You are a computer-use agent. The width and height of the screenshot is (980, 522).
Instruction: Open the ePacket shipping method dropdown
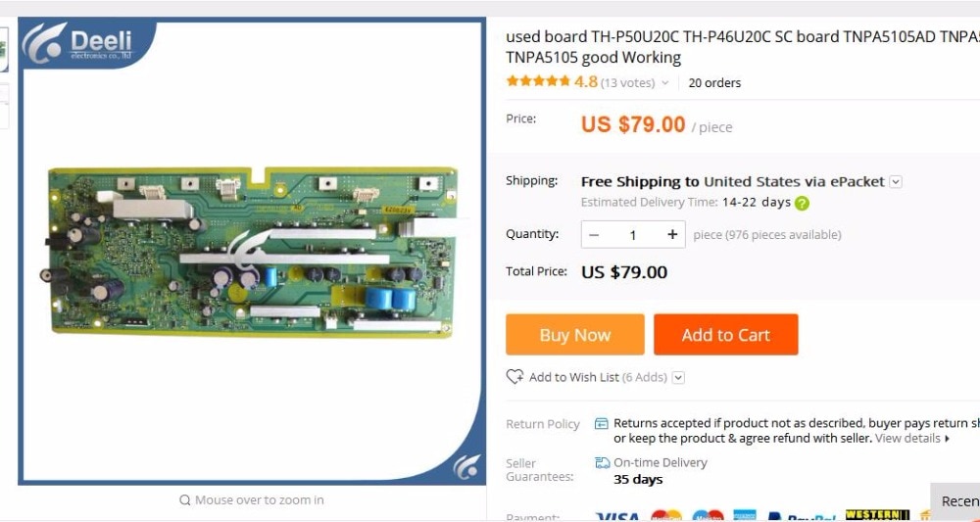point(896,182)
